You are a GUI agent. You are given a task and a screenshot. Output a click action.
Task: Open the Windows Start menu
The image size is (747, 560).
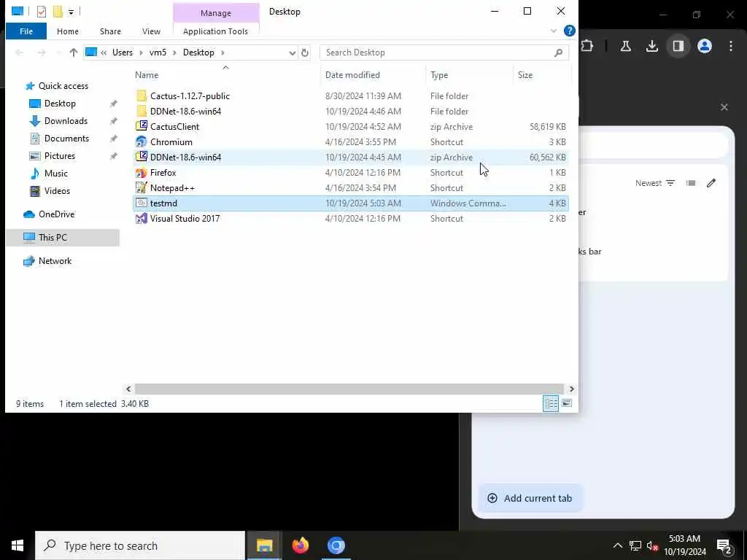coord(18,545)
